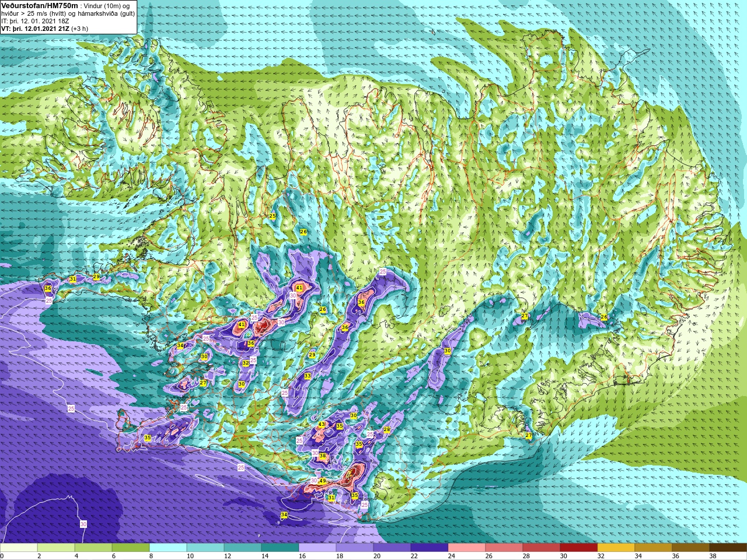This screenshot has width=747, height=560.
Task: Click the Veðurstofan/HM750m title text
Action: point(39,5)
